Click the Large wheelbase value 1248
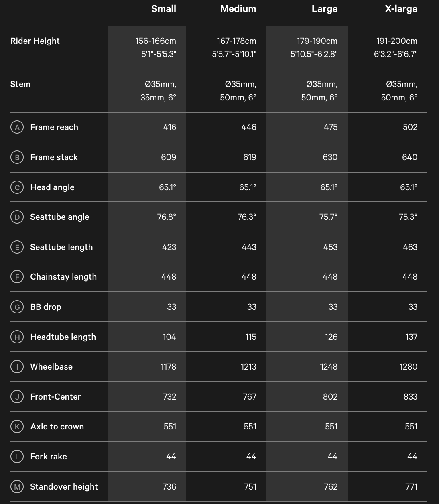 point(329,367)
